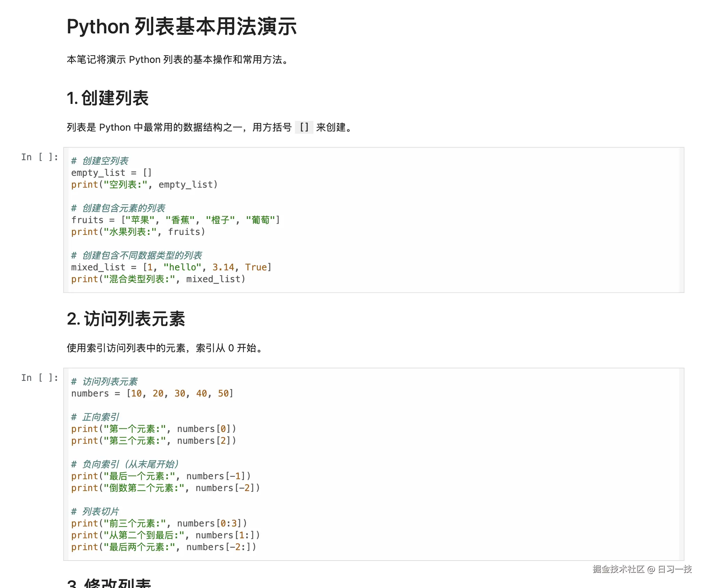Screen dimensions: 706x588
Task: Click the inline '[]' code snippet in paragraph
Action: (x=304, y=127)
